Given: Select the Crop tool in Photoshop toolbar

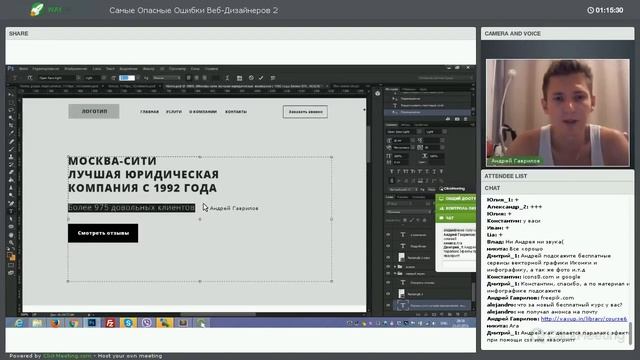Looking at the screenshot, I should [x=11, y=125].
